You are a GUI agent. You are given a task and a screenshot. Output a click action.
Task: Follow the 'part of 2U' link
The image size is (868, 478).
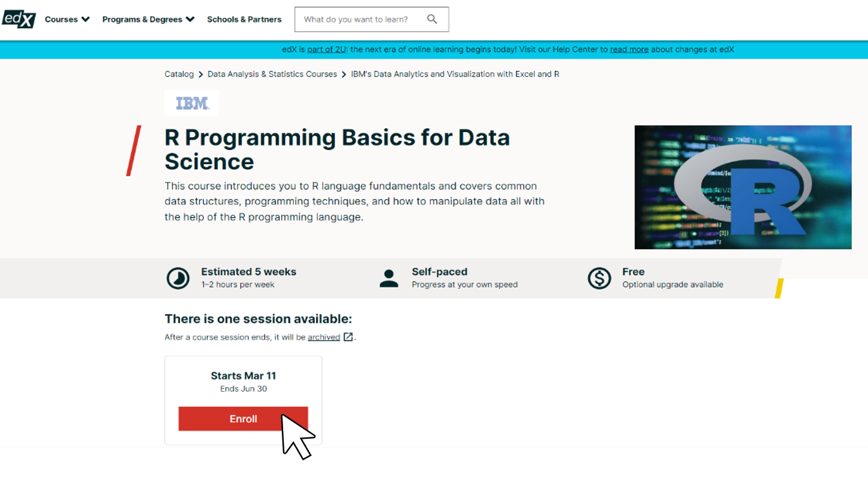pyautogui.click(x=326, y=50)
